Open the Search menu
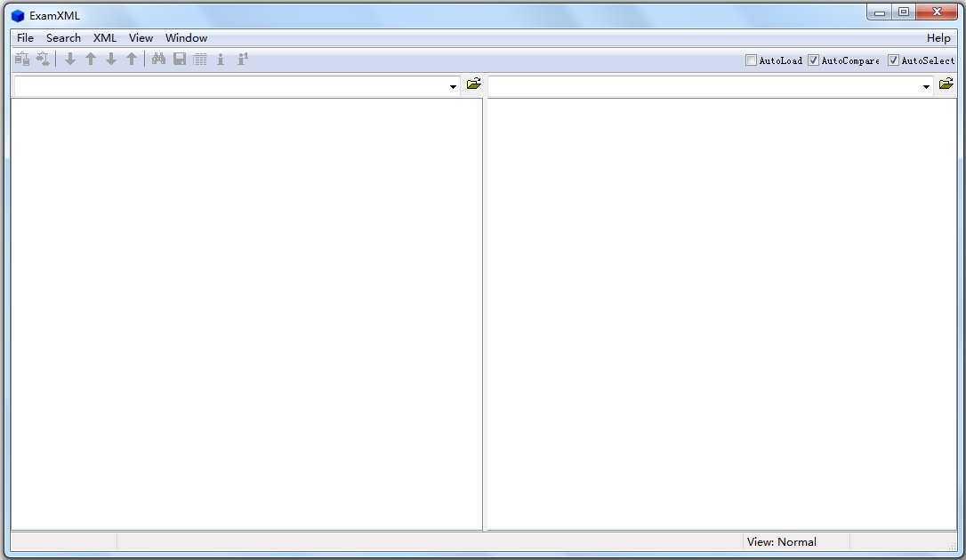 pyautogui.click(x=63, y=38)
